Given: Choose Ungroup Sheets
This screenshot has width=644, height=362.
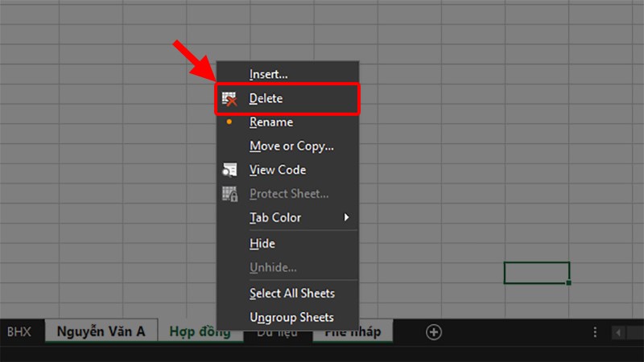Looking at the screenshot, I should click(x=287, y=317).
